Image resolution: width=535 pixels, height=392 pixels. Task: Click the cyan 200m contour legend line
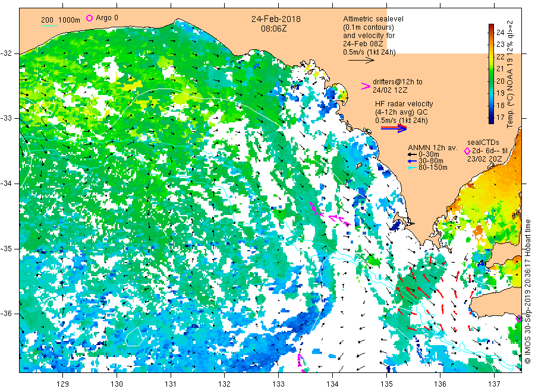pyautogui.click(x=49, y=26)
